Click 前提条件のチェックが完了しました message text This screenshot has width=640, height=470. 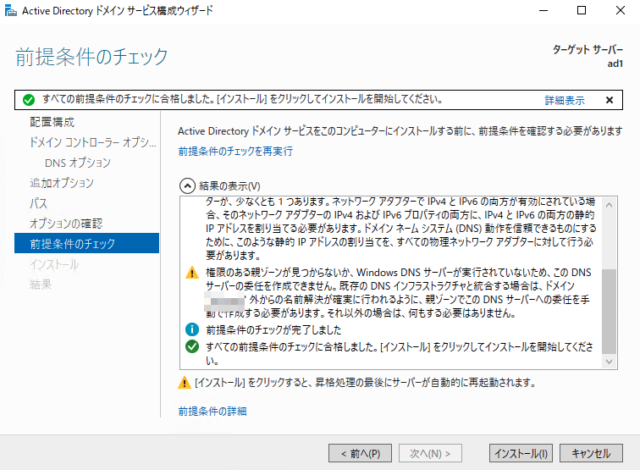tap(273, 330)
